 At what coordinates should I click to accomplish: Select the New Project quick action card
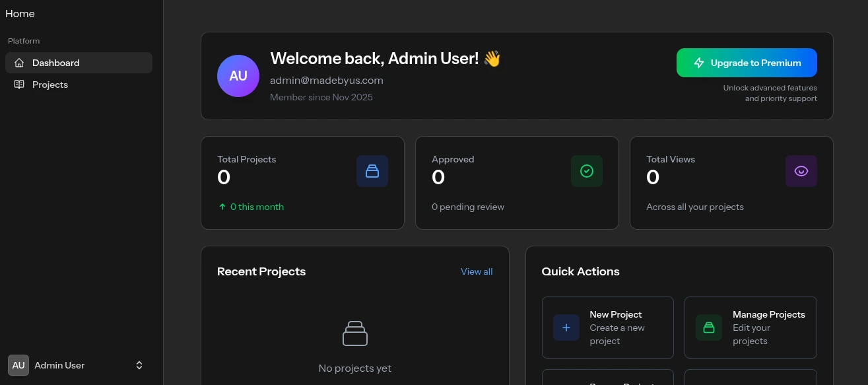(607, 328)
